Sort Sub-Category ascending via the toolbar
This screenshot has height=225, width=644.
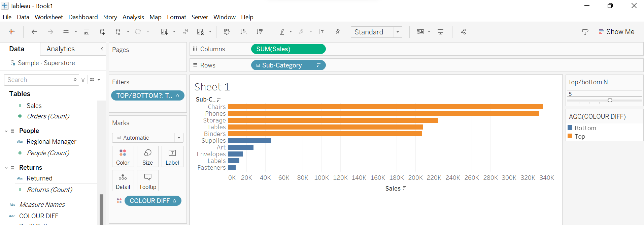(x=243, y=32)
